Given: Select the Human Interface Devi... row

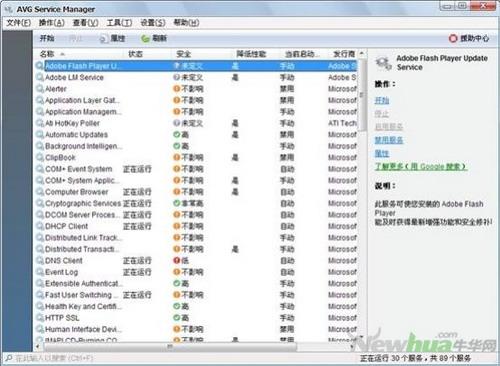Looking at the screenshot, I should (196, 329).
